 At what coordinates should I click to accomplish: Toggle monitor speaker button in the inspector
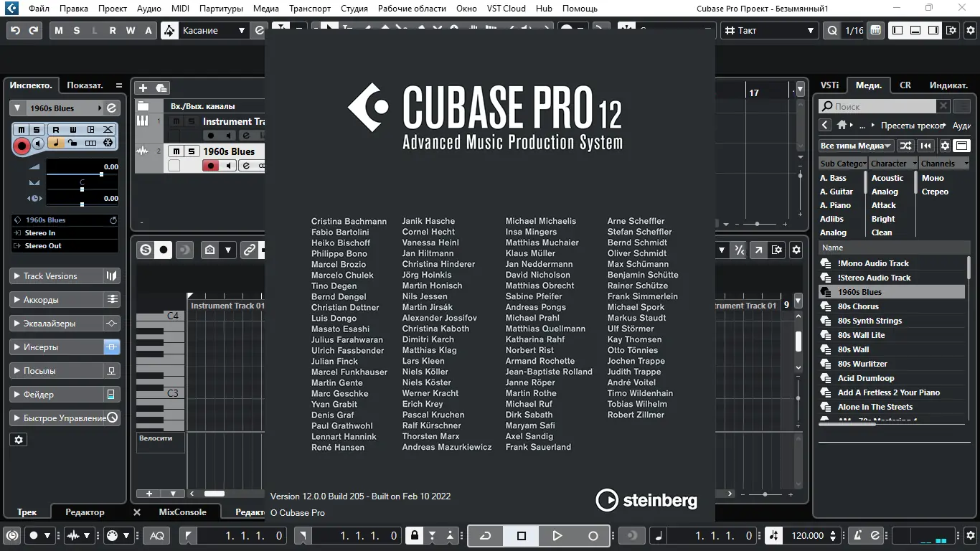pyautogui.click(x=39, y=143)
